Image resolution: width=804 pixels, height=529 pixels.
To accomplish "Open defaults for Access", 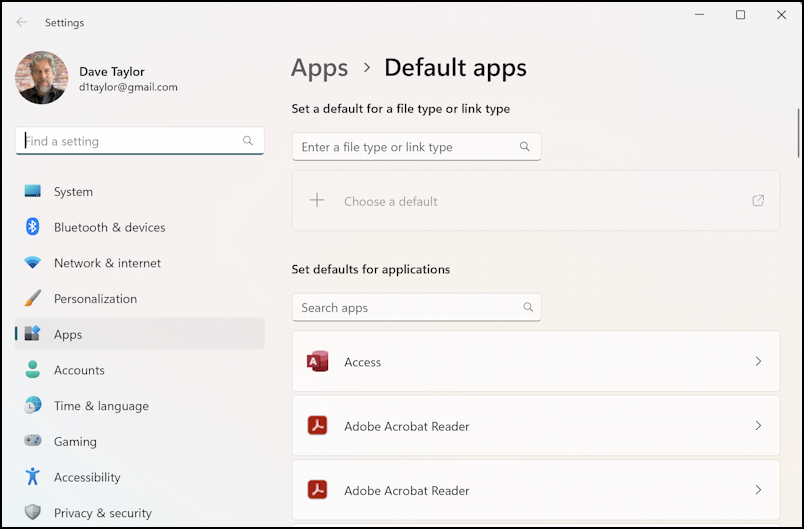I will pos(536,361).
